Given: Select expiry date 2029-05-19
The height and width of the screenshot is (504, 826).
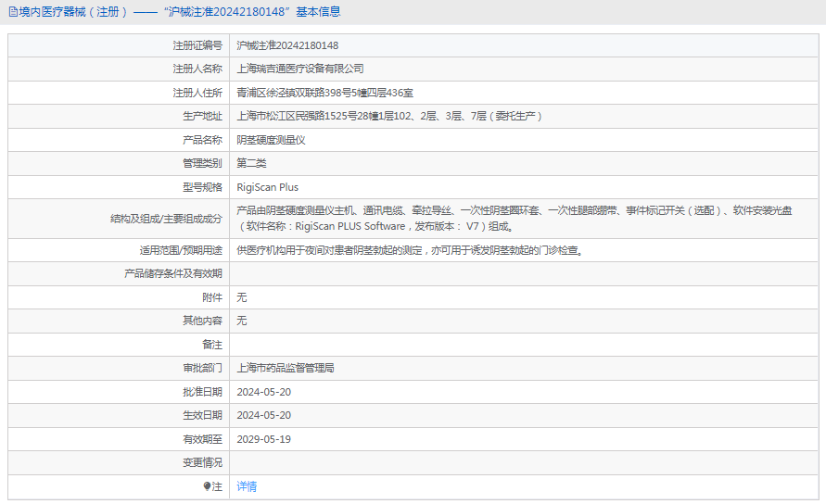Looking at the screenshot, I should pos(264,440).
